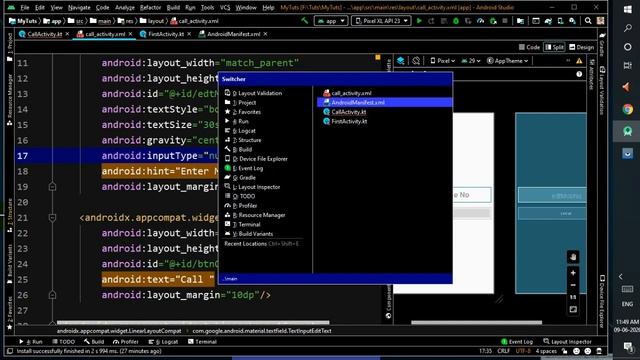Run the app with the green play icon

tap(419, 20)
